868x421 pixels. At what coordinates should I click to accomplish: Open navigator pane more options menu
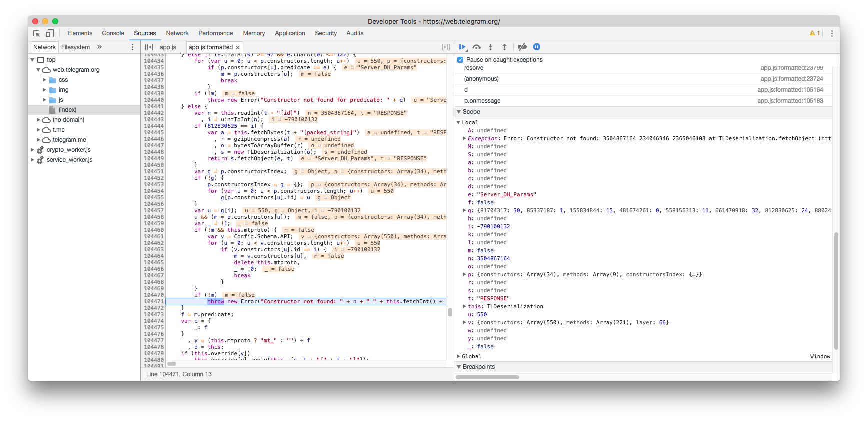point(132,47)
